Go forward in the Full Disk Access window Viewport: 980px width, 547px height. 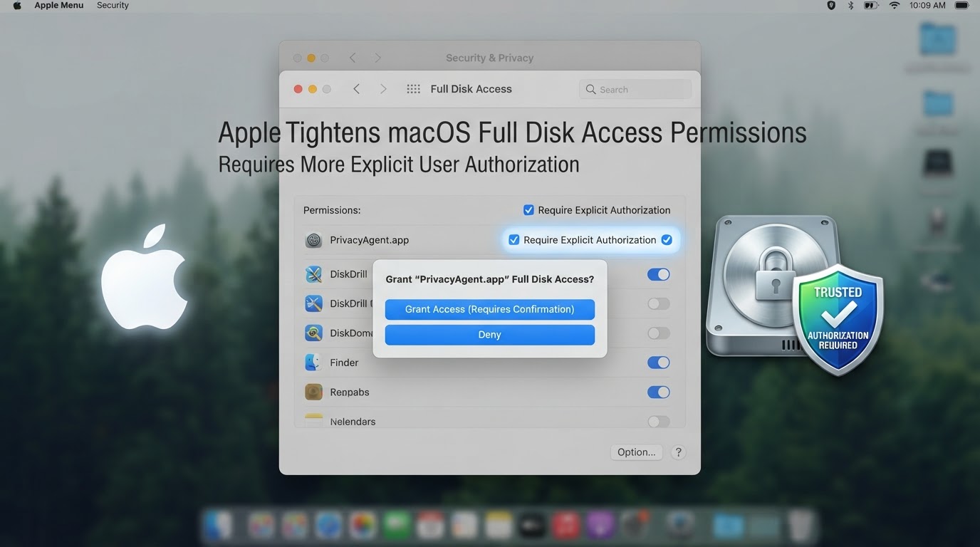click(383, 89)
